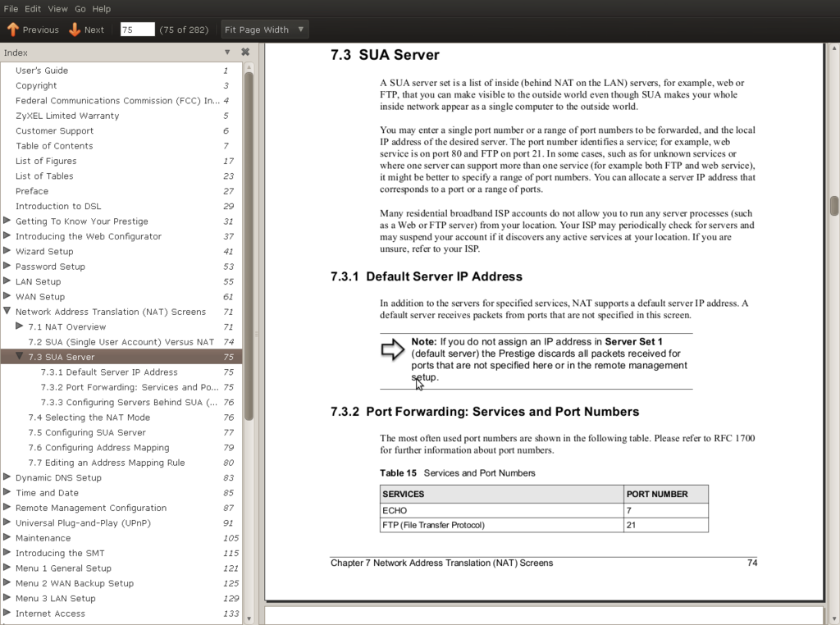This screenshot has height=625, width=840.
Task: Click the FTP (File Transfer Protocol) cell
Action: [x=502, y=525]
